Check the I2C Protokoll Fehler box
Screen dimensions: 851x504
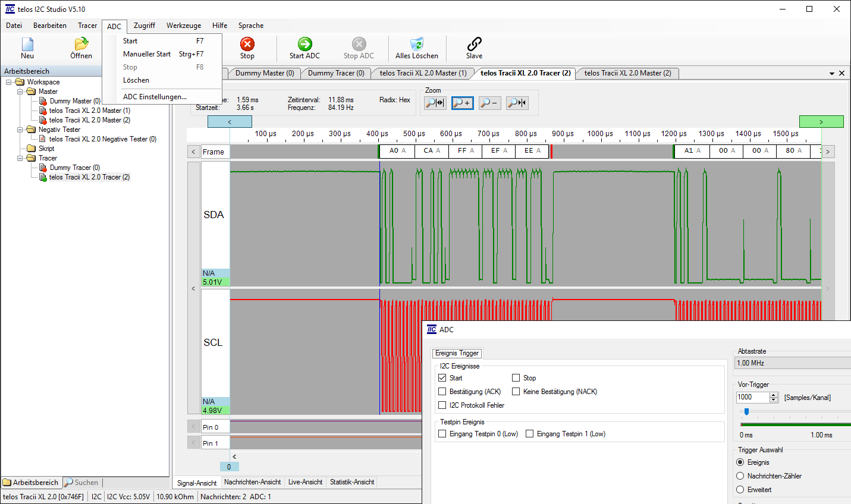click(442, 405)
